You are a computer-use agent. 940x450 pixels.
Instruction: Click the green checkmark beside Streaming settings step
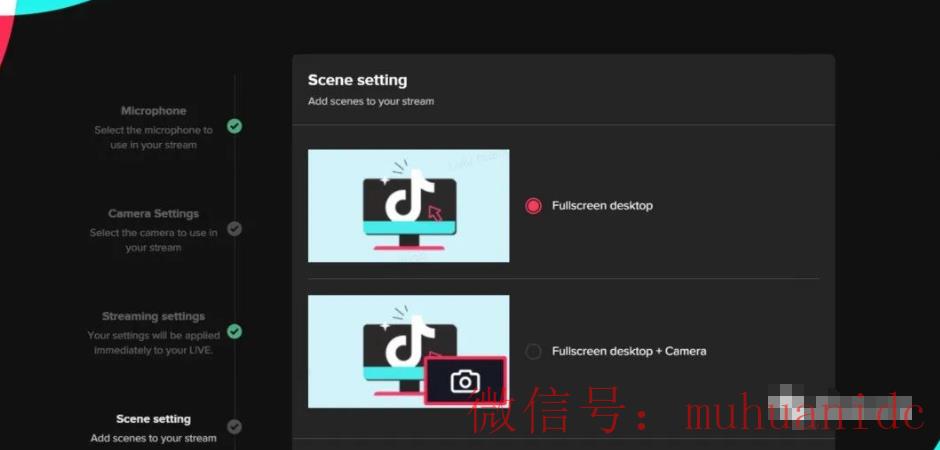click(x=234, y=331)
